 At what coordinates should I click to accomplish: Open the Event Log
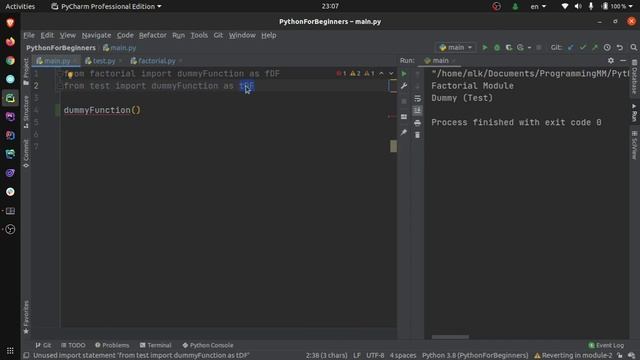coord(606,345)
